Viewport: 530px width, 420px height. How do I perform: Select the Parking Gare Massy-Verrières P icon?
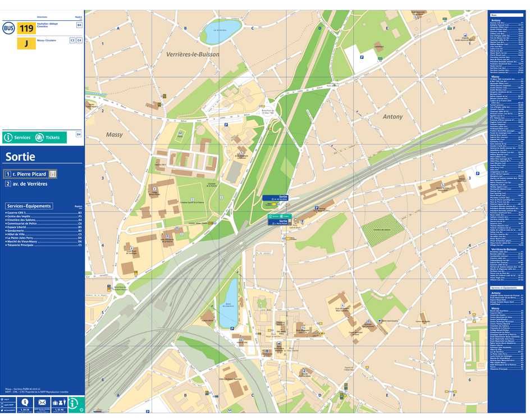click(317, 208)
